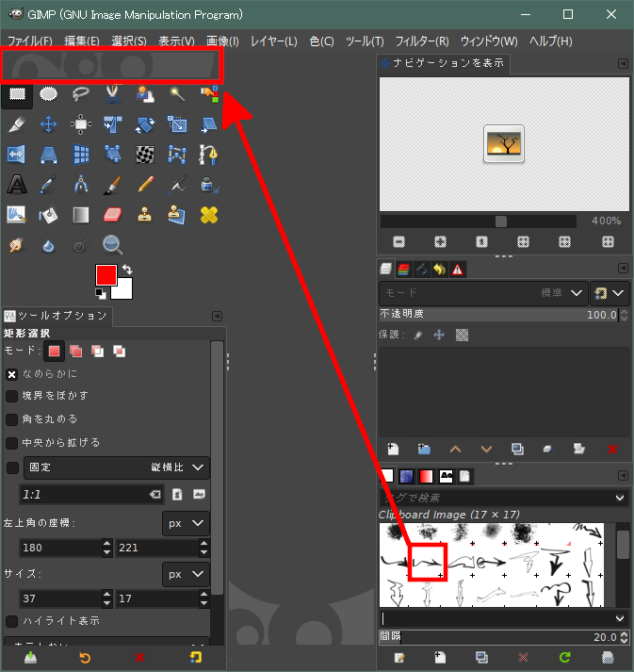
Task: Select the Select by Color tool
Action: (209, 93)
